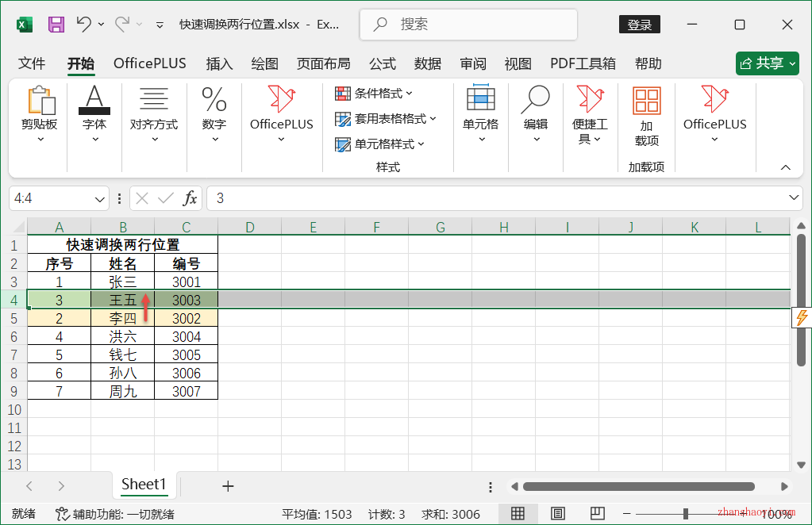Click the zoom out minus button
812x525 pixels.
pos(626,514)
